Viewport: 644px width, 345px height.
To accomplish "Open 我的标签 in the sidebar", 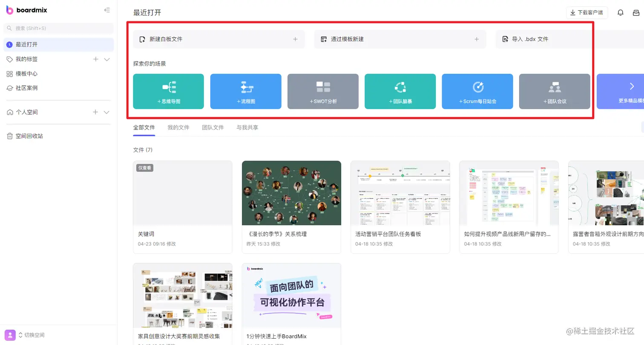I will pos(27,59).
